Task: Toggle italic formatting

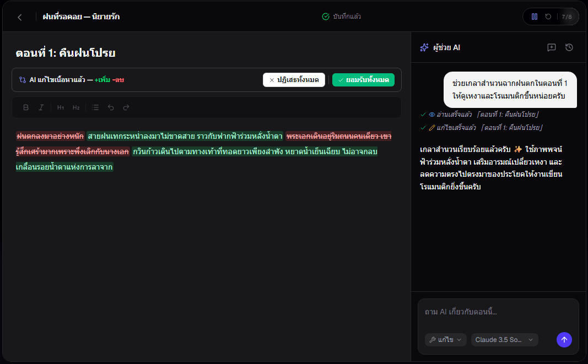Action: [x=41, y=107]
